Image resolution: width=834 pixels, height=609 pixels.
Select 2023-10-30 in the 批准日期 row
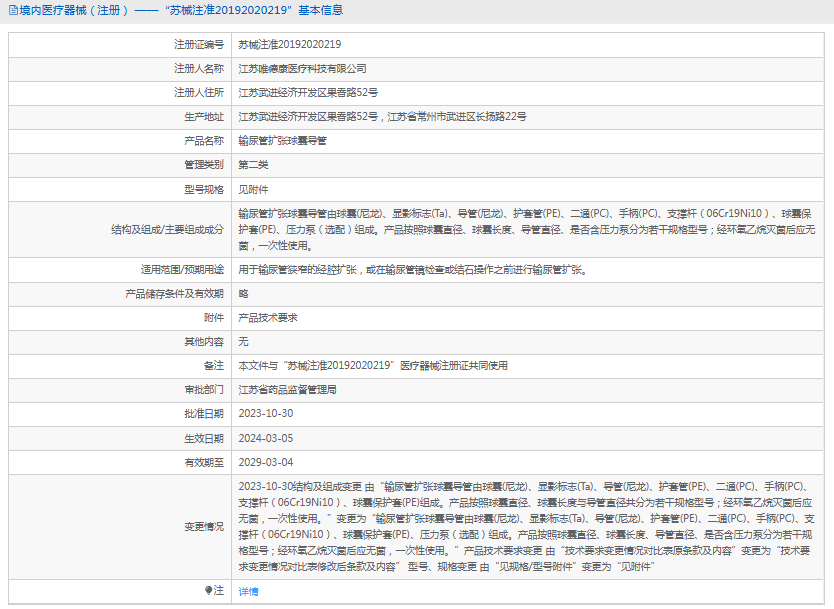[265, 414]
